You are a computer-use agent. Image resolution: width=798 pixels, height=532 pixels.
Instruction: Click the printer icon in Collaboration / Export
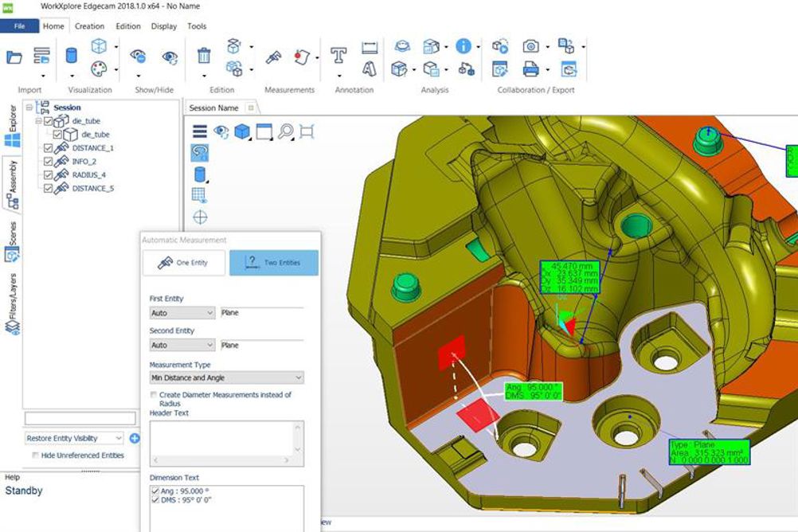(x=531, y=68)
